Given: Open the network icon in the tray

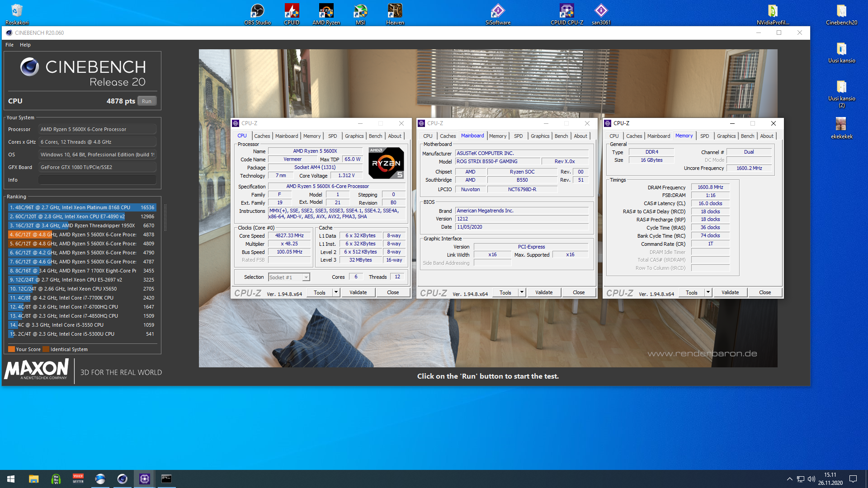Looking at the screenshot, I should [x=800, y=479].
